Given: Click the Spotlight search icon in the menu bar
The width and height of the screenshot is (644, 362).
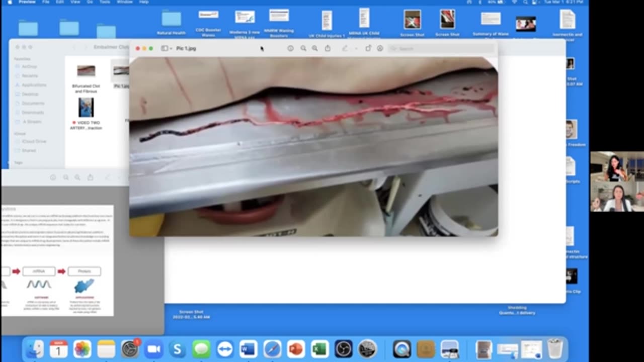Looking at the screenshot, I should (x=527, y=2).
